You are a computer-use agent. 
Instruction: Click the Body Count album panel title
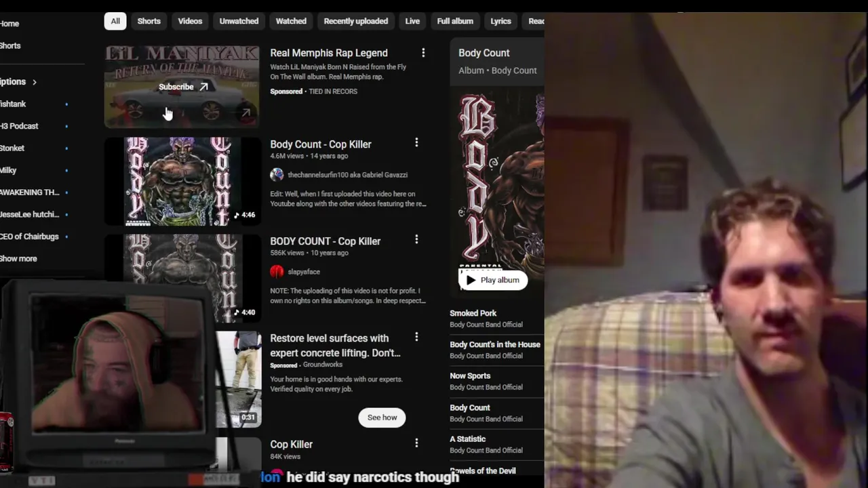coord(484,53)
